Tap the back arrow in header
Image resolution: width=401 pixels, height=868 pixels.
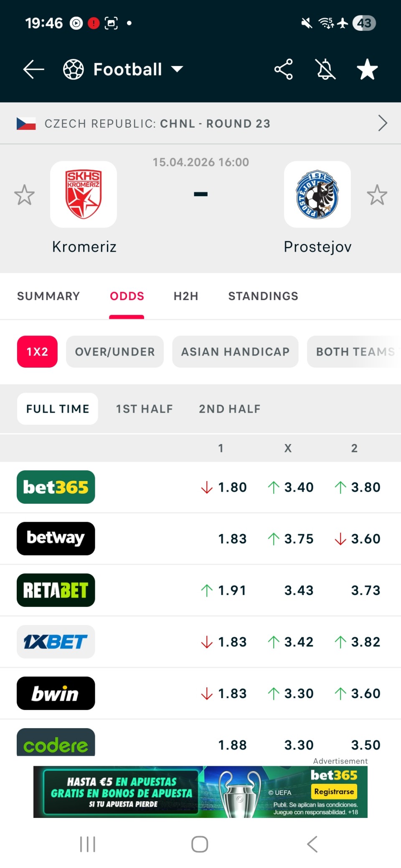click(x=33, y=69)
